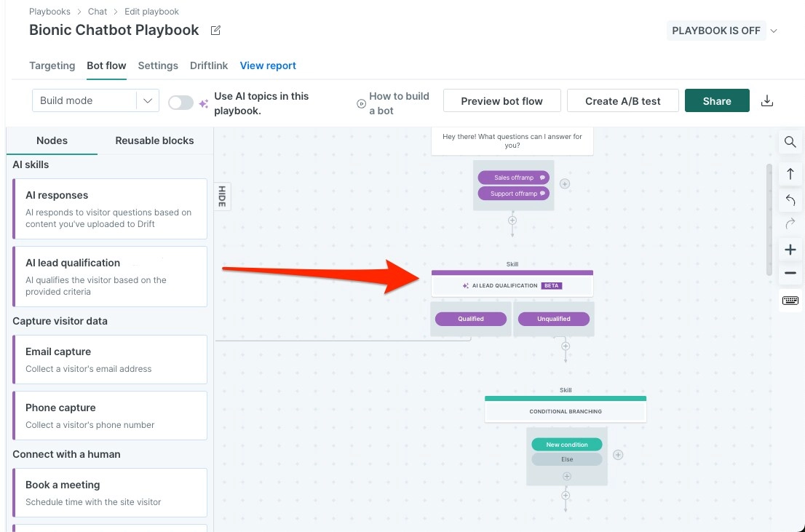
Task: Open the CONDITIONAL BRANCHING skill node
Action: tap(566, 409)
